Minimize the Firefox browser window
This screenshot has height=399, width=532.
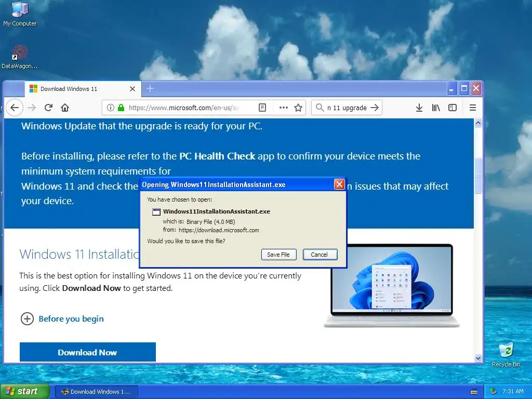coord(451,88)
